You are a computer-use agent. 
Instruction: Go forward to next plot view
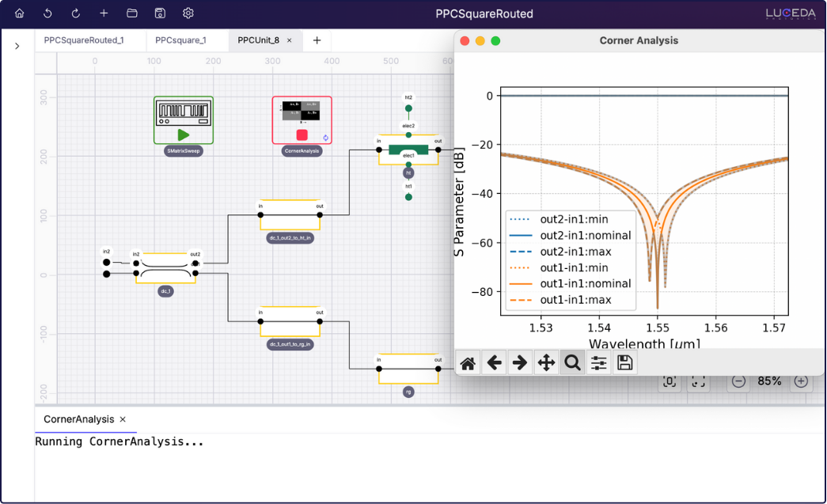pos(520,363)
